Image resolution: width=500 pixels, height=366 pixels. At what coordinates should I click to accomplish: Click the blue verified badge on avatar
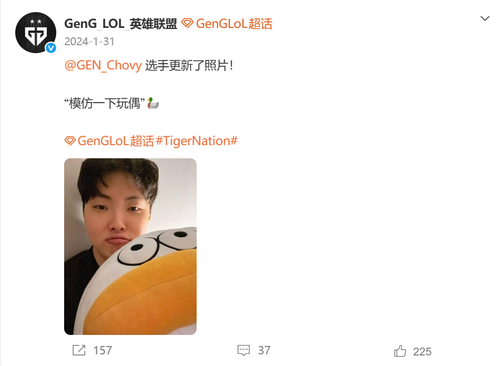coord(51,48)
